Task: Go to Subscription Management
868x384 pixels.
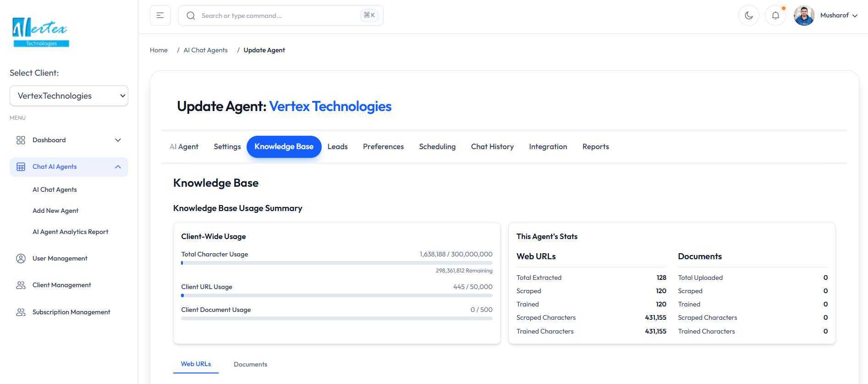Action: coord(69,312)
